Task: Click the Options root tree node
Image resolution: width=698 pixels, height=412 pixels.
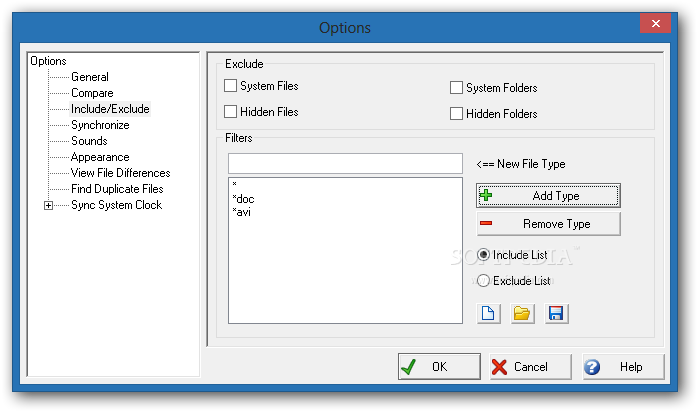Action: click(x=48, y=61)
